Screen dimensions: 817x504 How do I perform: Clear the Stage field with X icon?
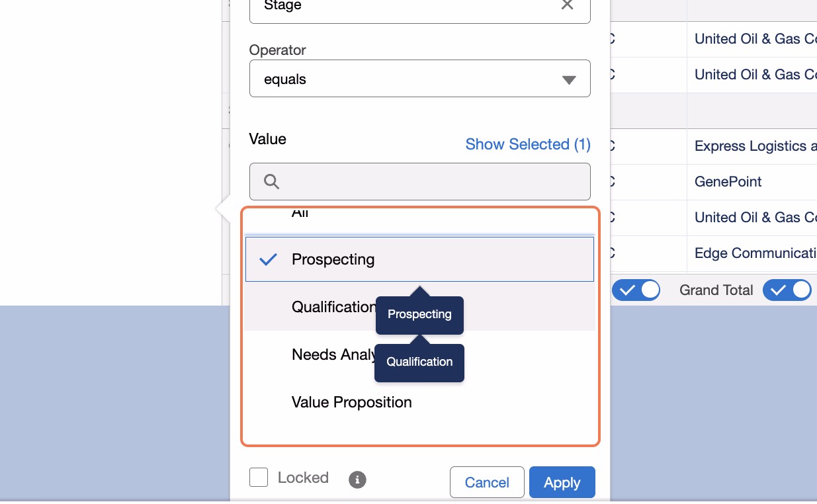[567, 5]
